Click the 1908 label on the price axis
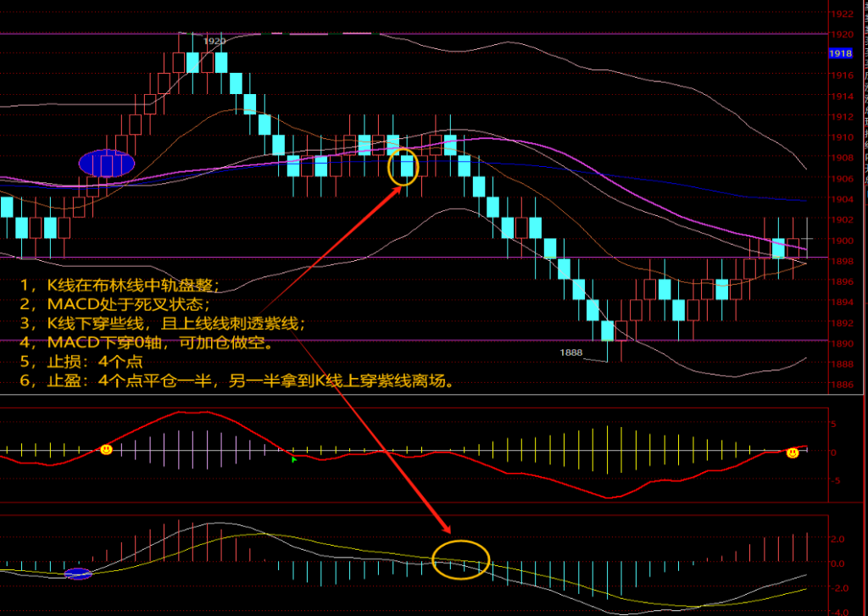This screenshot has width=868, height=616. click(842, 158)
